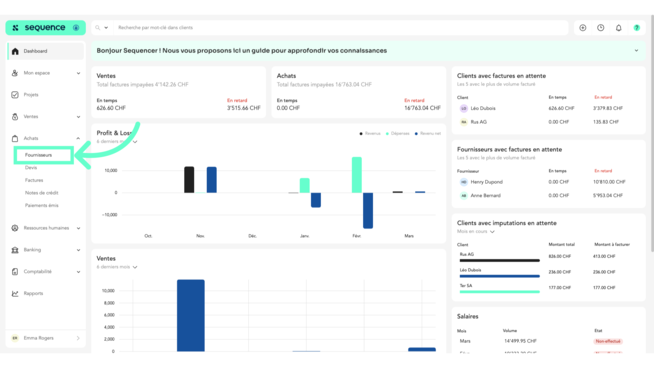The height and width of the screenshot is (368, 654).
Task: Click the large Nov. bar in Ventes chart
Action: point(191,315)
